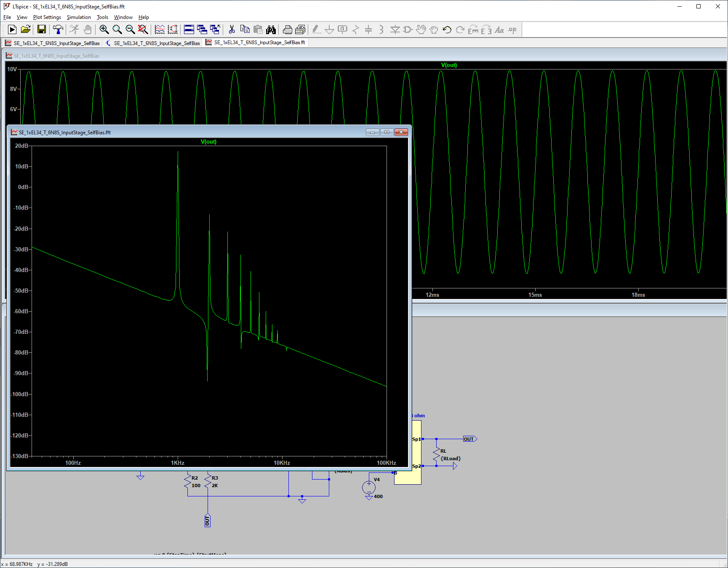Select the Place Text Aa tool
Screen dimensions: 728x568
499,29
